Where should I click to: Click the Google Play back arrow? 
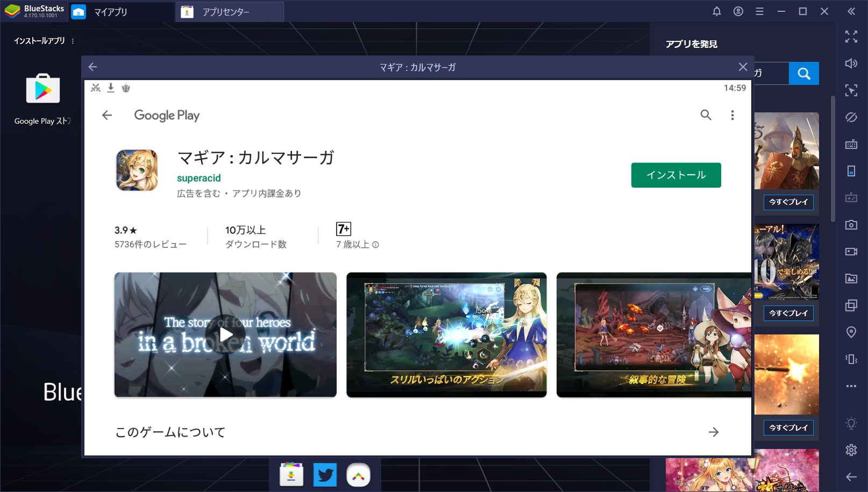pos(107,115)
